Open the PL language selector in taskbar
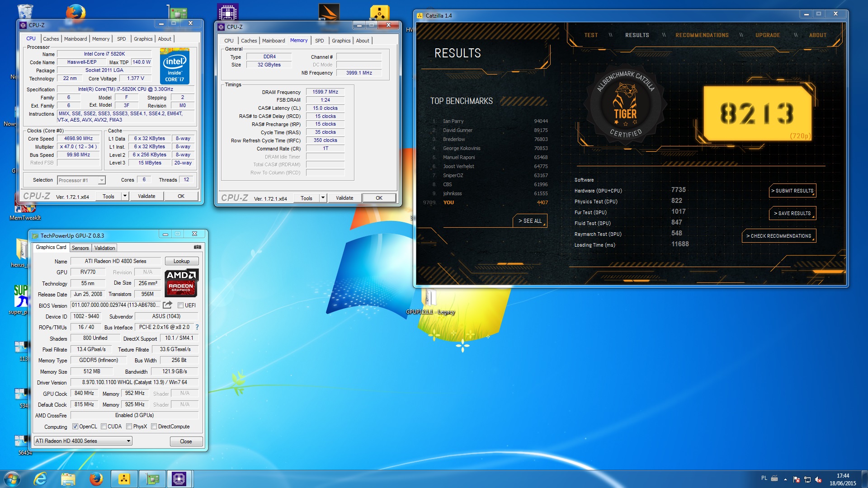The height and width of the screenshot is (488, 868). [764, 478]
